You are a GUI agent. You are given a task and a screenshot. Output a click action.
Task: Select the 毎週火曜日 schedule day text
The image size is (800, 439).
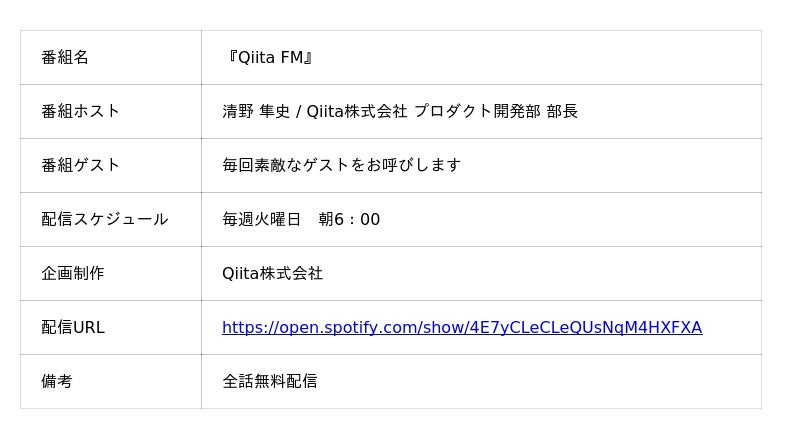(x=261, y=220)
